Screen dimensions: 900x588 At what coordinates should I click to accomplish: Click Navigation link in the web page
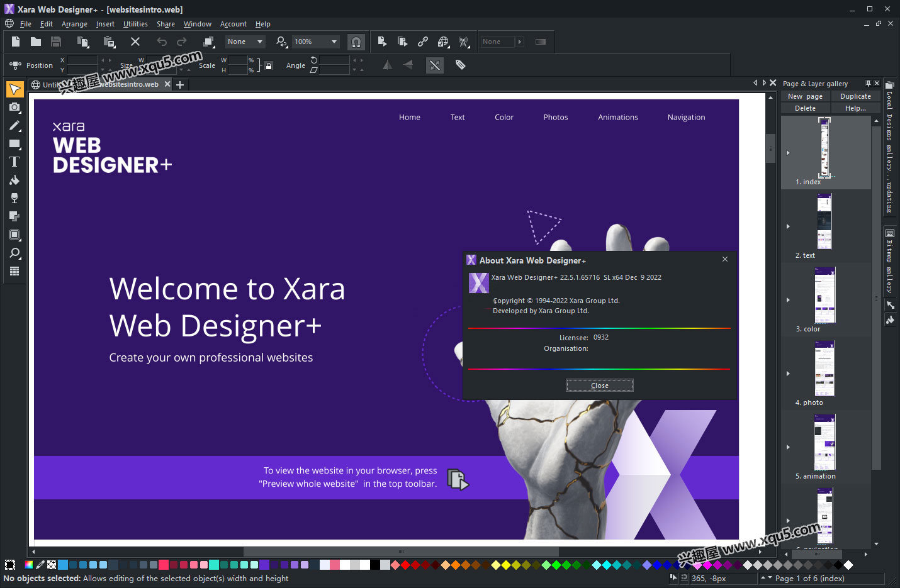[686, 117]
